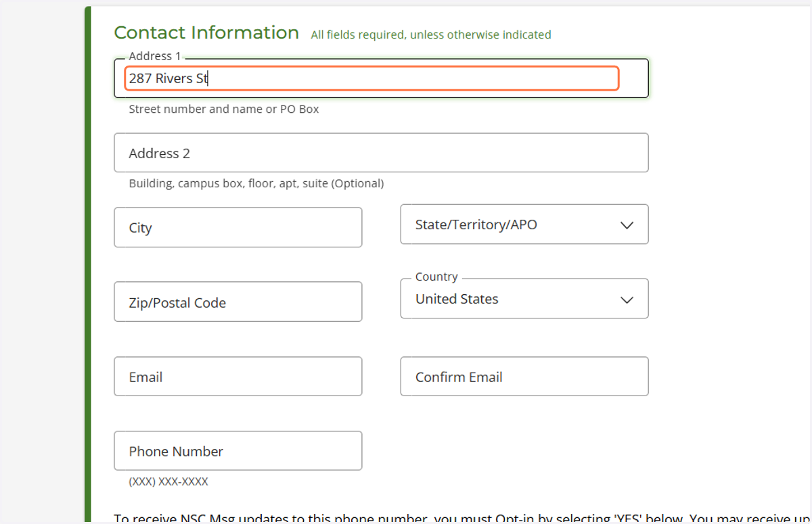
Task: Click the (XXX) XXX-XXXX format hint
Action: 168,482
